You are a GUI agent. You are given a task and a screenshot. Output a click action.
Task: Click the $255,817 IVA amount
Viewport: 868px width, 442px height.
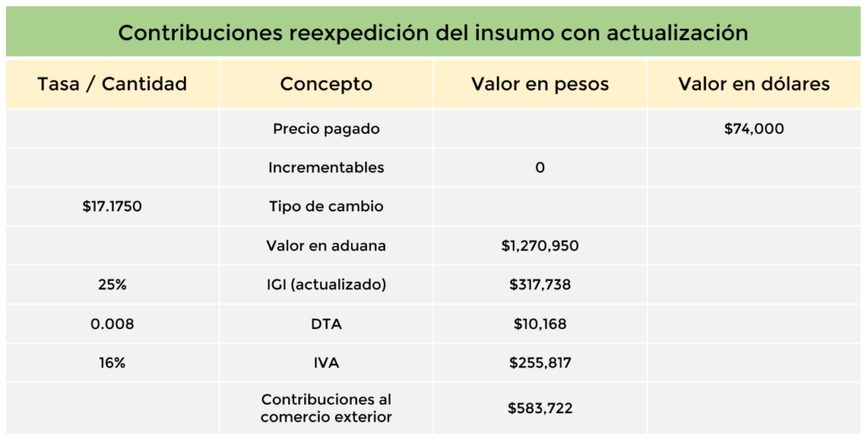click(x=540, y=363)
